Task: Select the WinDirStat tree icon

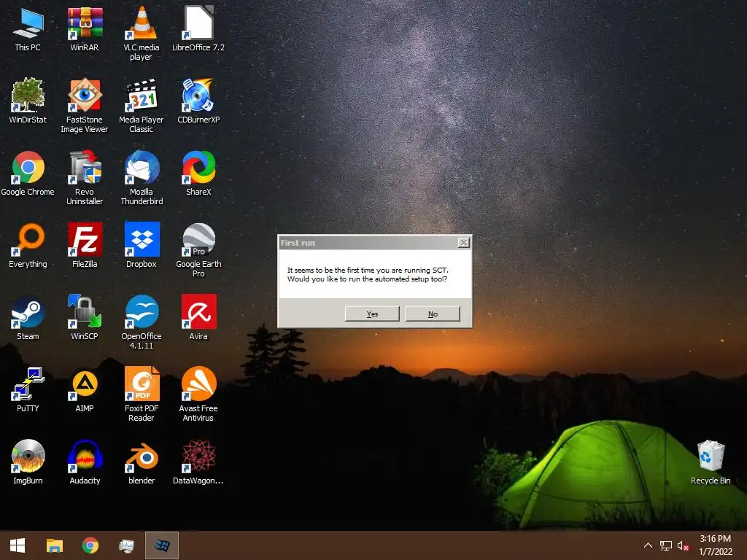Action: click(28, 101)
